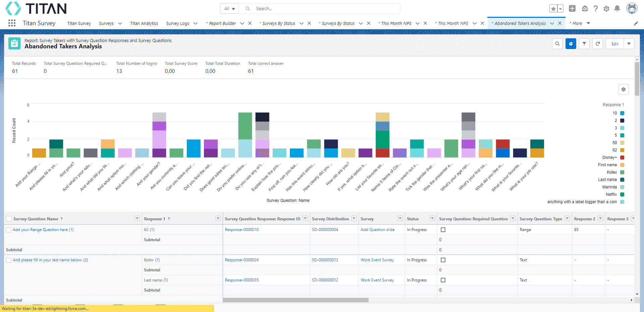Tick Required Question checkbox for Response-0000010
644x312 pixels.
(x=443, y=230)
